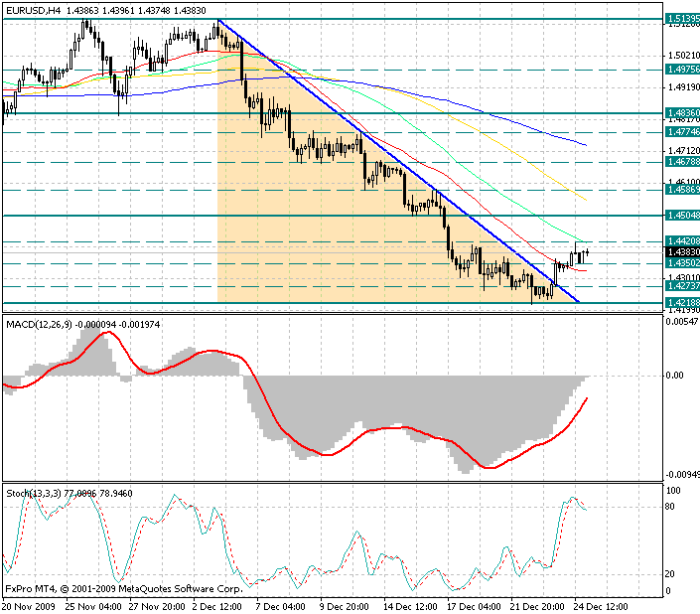Click the 1.51395 price level label
700x614 pixels.
coord(682,19)
